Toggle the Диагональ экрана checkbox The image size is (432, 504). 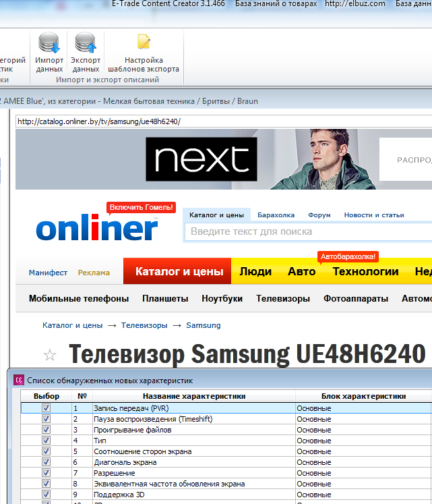(46, 462)
